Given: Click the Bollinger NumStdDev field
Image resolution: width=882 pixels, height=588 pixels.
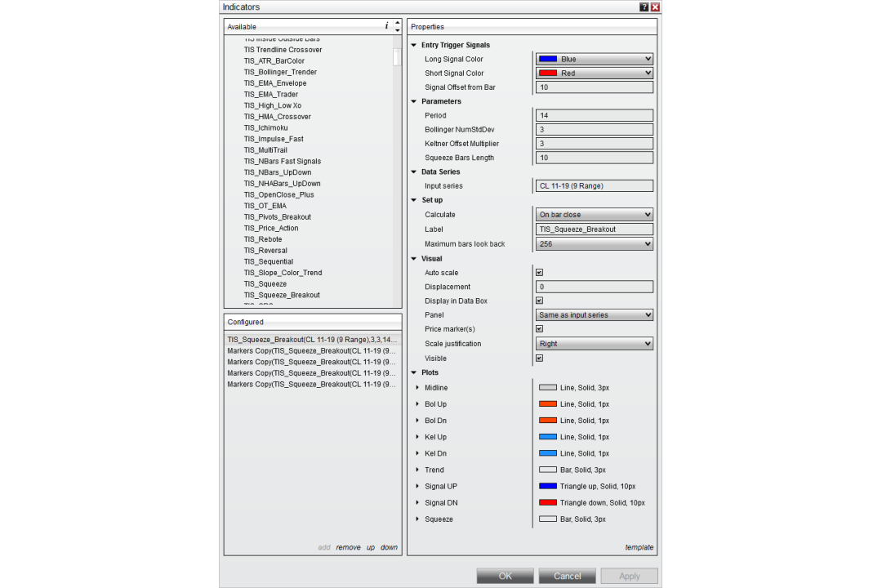Looking at the screenshot, I should (594, 129).
